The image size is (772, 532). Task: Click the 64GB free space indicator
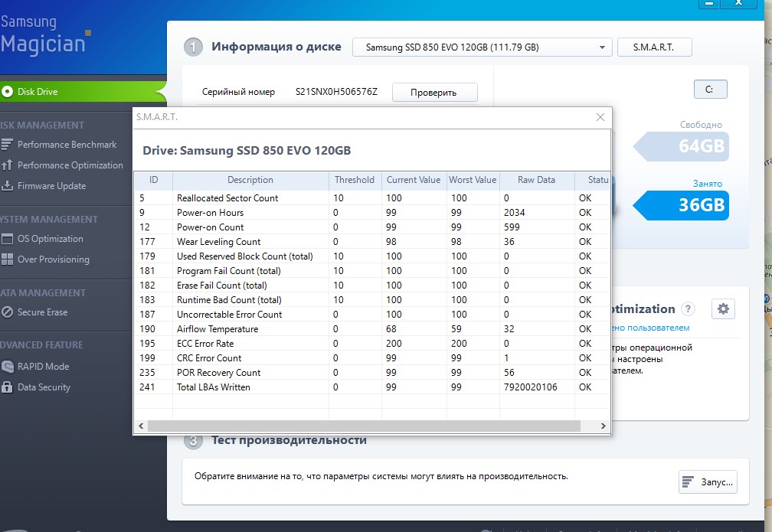pos(682,146)
